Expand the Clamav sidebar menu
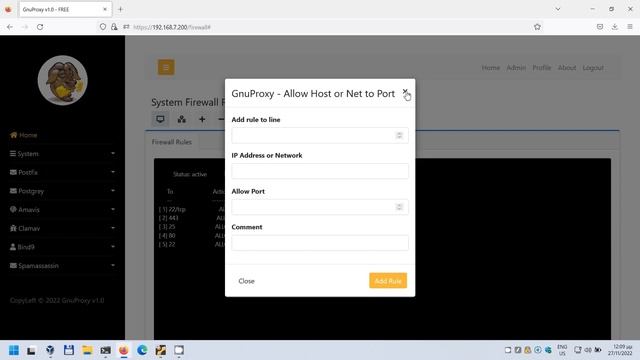This screenshot has height=360, width=640. coord(62,228)
